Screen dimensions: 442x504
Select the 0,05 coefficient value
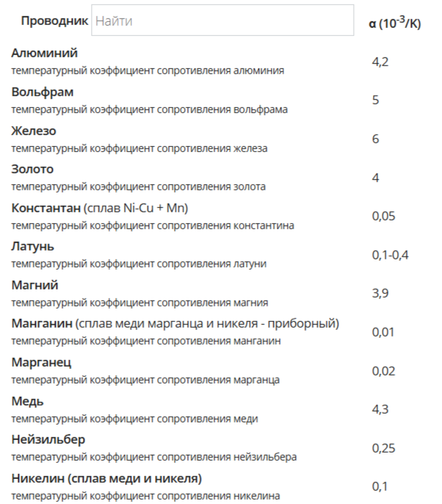pyautogui.click(x=383, y=216)
